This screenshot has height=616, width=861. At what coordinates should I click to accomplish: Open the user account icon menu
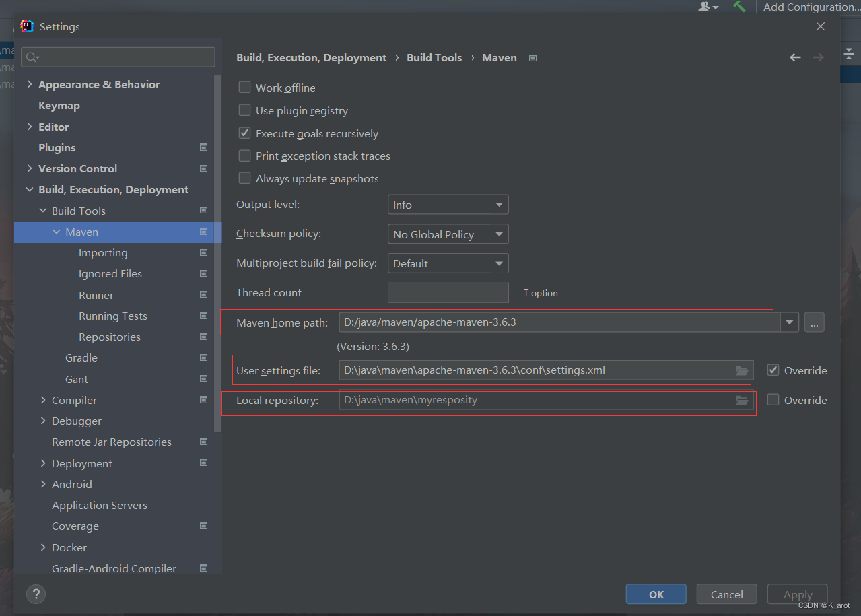[708, 7]
